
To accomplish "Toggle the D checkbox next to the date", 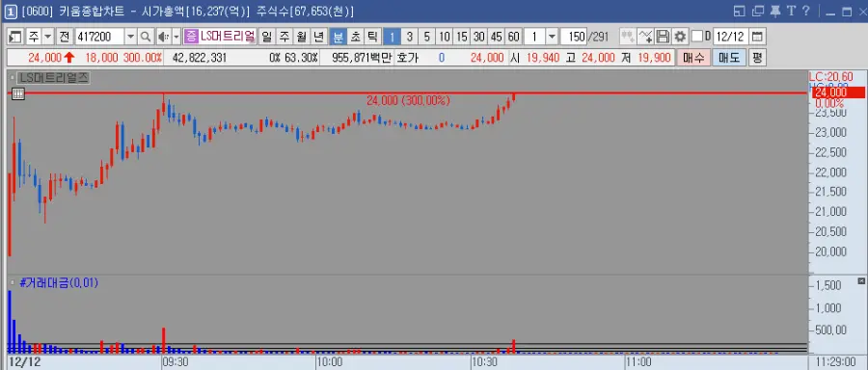I will point(697,37).
